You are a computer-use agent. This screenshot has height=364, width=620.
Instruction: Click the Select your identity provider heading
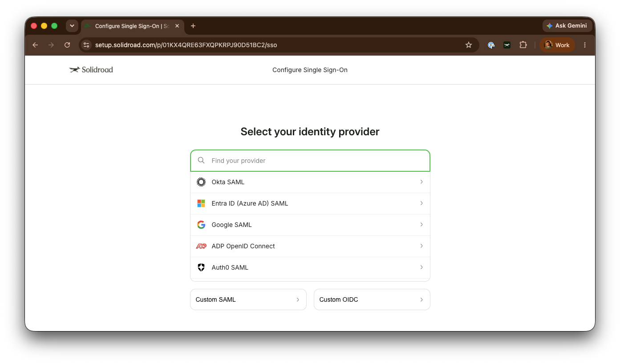pyautogui.click(x=310, y=132)
